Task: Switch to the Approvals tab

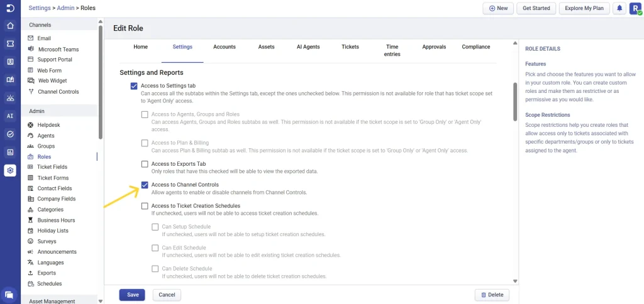Action: pyautogui.click(x=434, y=46)
